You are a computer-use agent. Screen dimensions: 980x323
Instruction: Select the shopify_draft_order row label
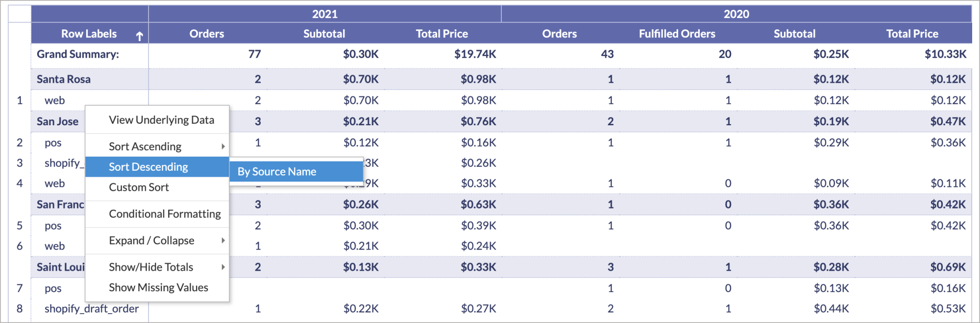click(x=92, y=309)
